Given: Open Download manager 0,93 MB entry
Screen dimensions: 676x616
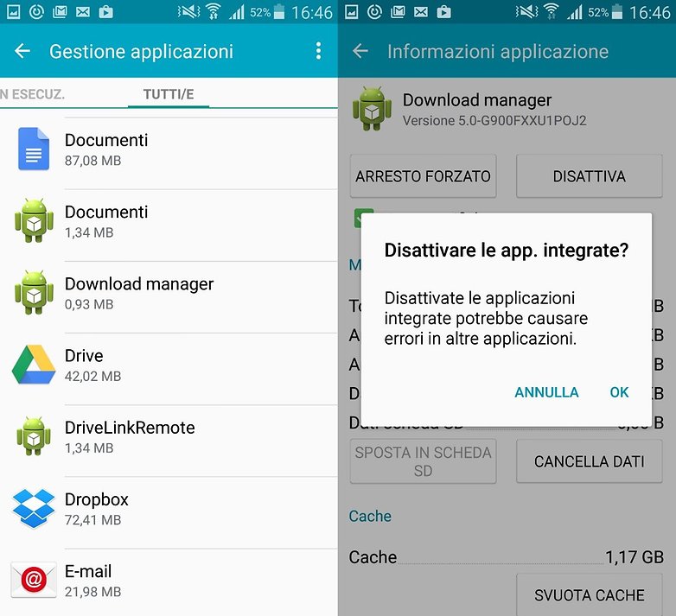Looking at the screenshot, I should tap(169, 297).
